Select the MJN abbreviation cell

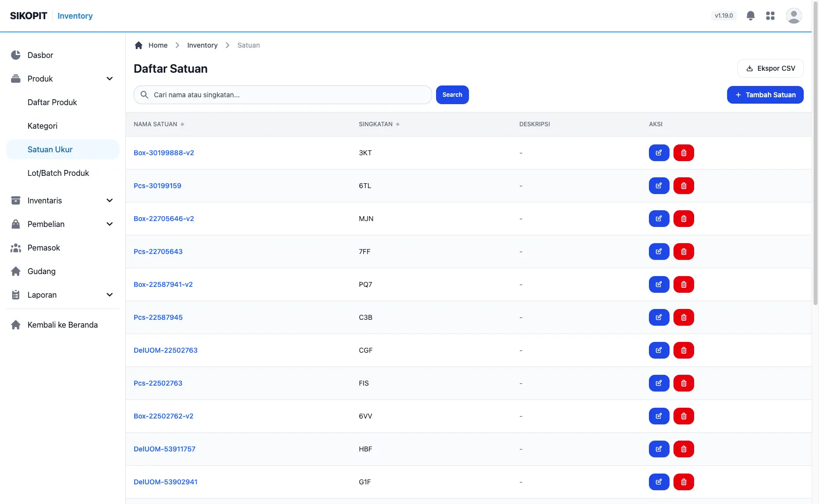click(366, 219)
